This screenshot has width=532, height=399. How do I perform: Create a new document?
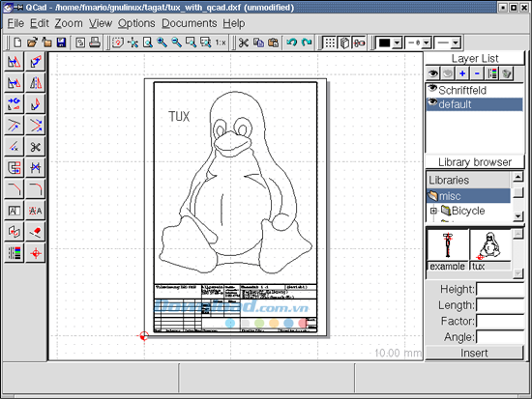click(x=17, y=43)
